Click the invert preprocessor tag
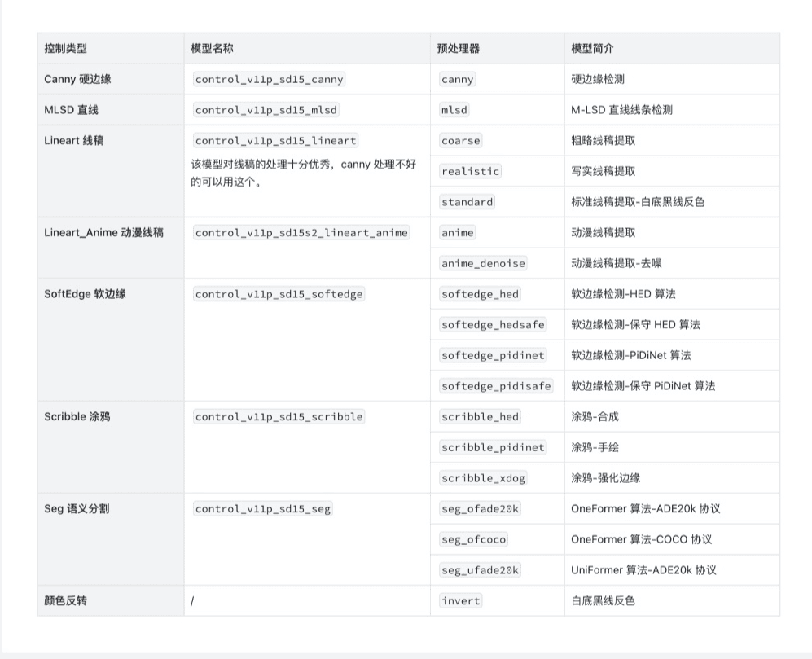 pyautogui.click(x=460, y=600)
